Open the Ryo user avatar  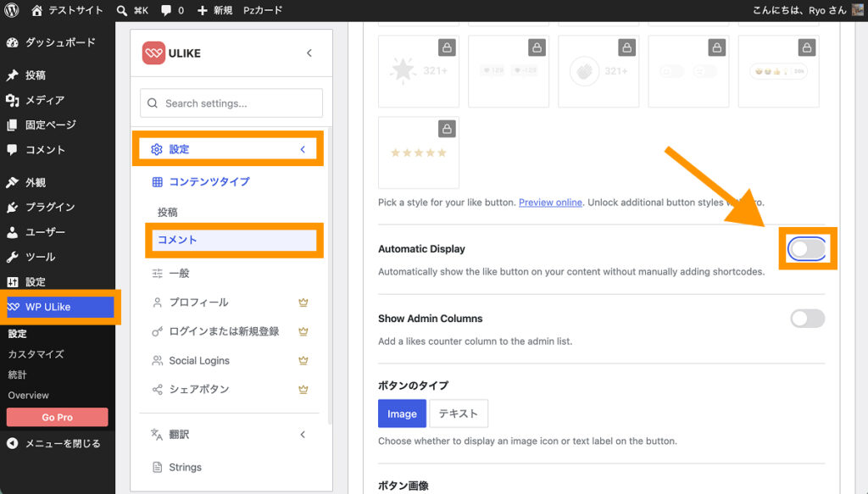[857, 10]
